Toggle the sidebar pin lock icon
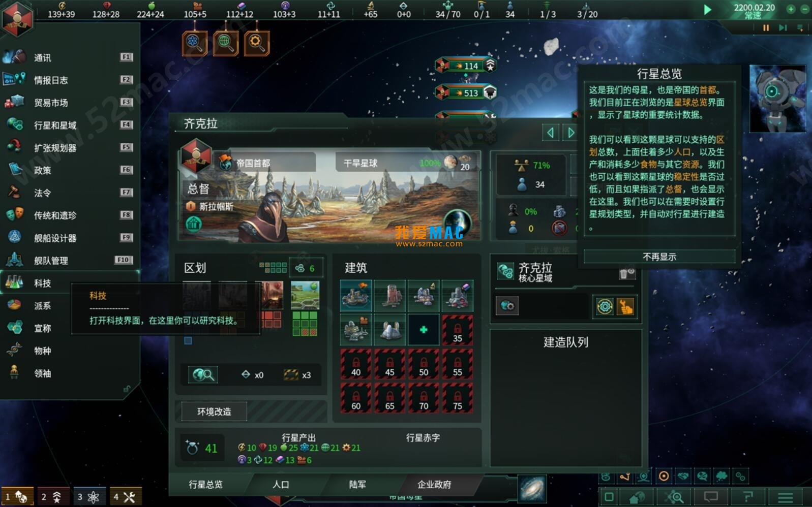Screen dimensions: 812x507 coord(127,389)
